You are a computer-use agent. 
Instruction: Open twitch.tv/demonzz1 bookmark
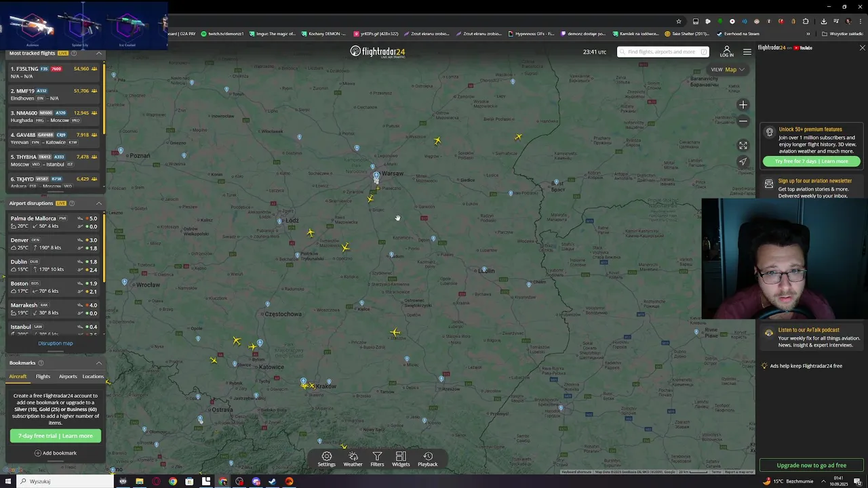[222, 33]
